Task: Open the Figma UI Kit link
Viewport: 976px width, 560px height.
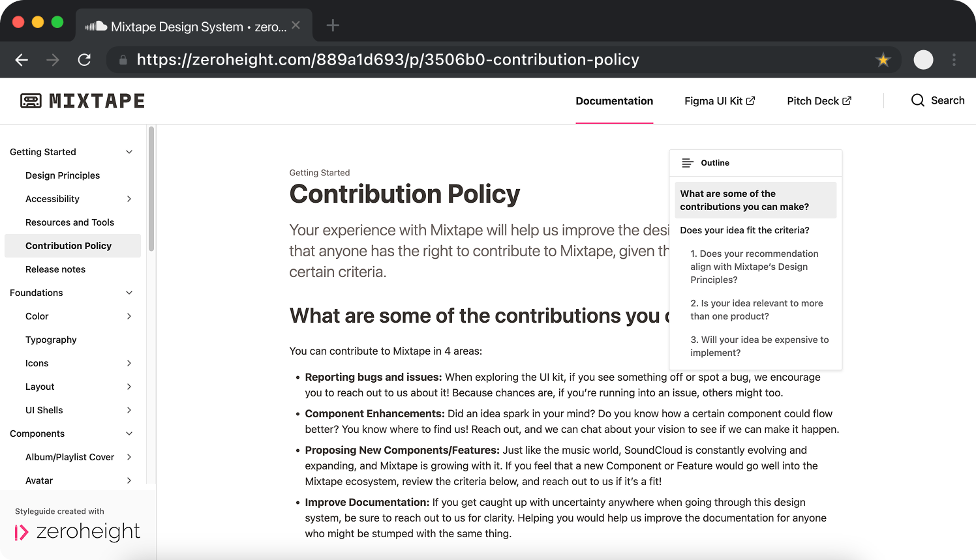Action: (x=720, y=101)
